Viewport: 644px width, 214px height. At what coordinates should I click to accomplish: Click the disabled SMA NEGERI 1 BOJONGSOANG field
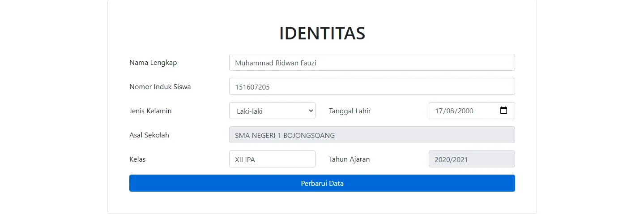[x=372, y=135]
